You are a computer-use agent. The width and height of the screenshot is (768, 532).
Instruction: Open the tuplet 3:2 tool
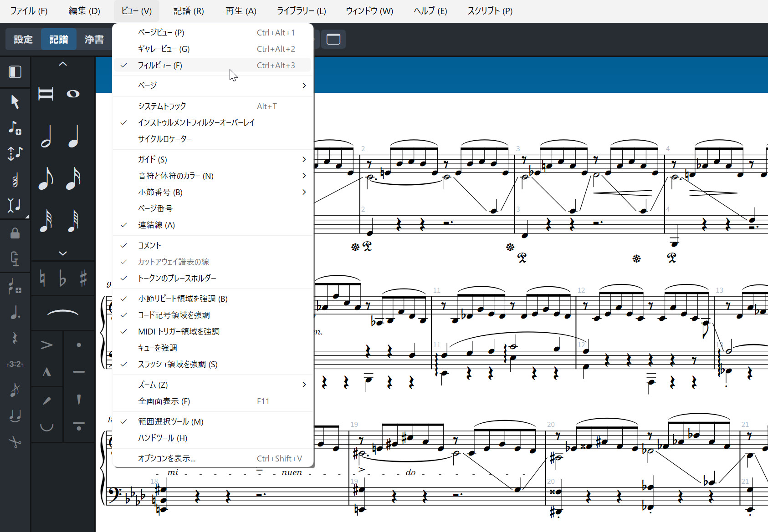(x=15, y=364)
